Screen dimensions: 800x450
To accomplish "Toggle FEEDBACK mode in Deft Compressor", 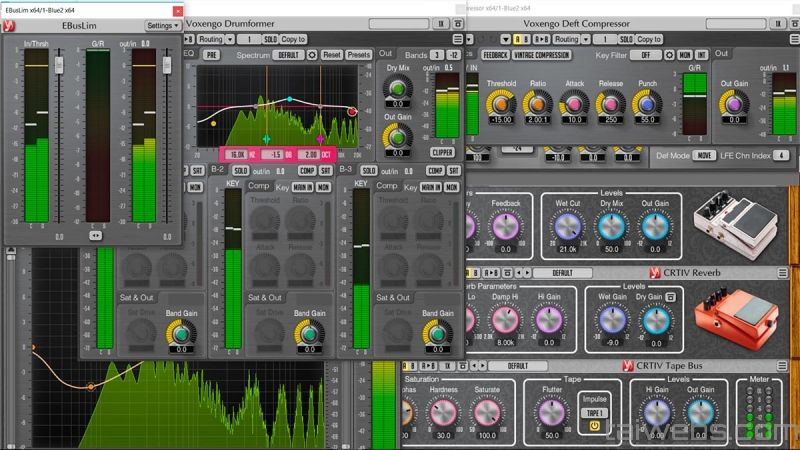I will point(495,55).
